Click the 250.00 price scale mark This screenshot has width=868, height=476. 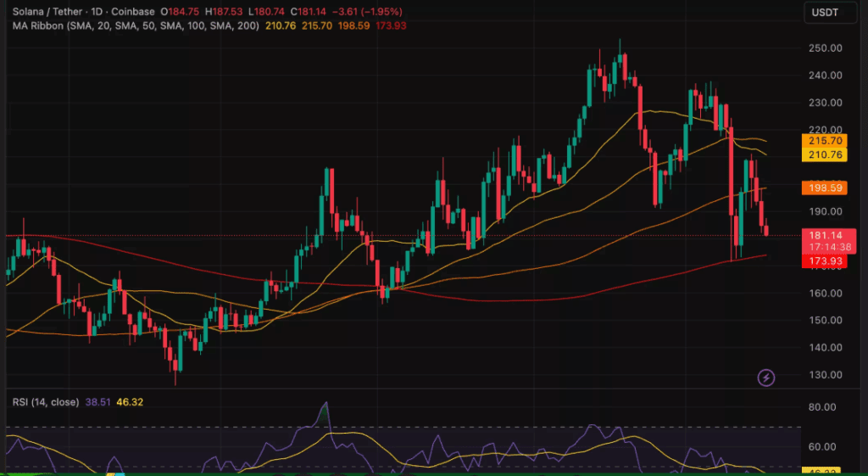[x=826, y=48]
